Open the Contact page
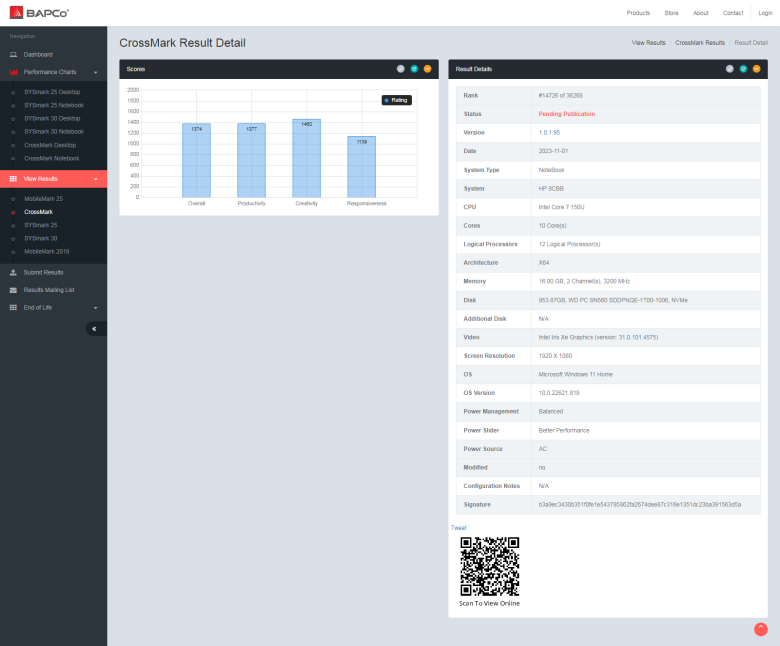Image resolution: width=780 pixels, height=646 pixels. point(733,13)
